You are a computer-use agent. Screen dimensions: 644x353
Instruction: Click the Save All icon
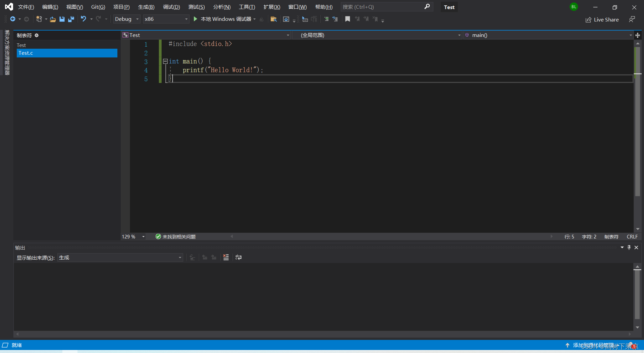[71, 19]
